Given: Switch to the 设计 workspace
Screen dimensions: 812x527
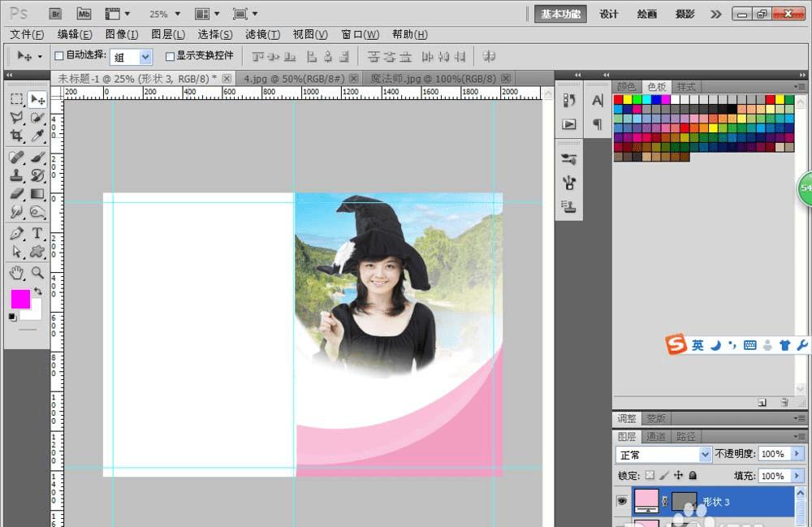Looking at the screenshot, I should [x=609, y=14].
